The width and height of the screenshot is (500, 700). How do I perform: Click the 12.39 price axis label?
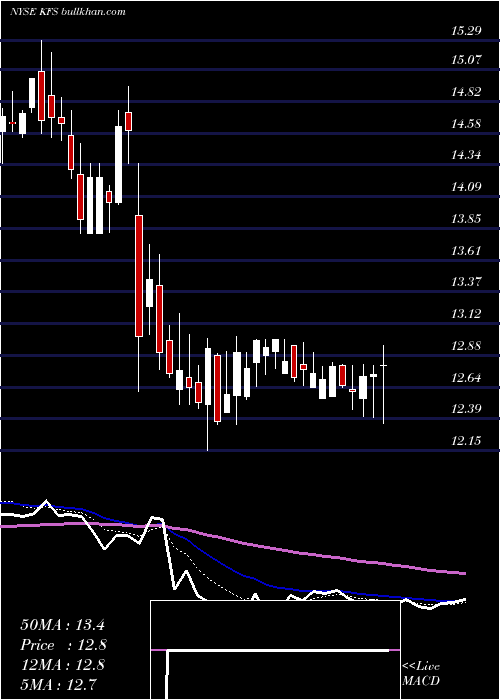[467, 409]
